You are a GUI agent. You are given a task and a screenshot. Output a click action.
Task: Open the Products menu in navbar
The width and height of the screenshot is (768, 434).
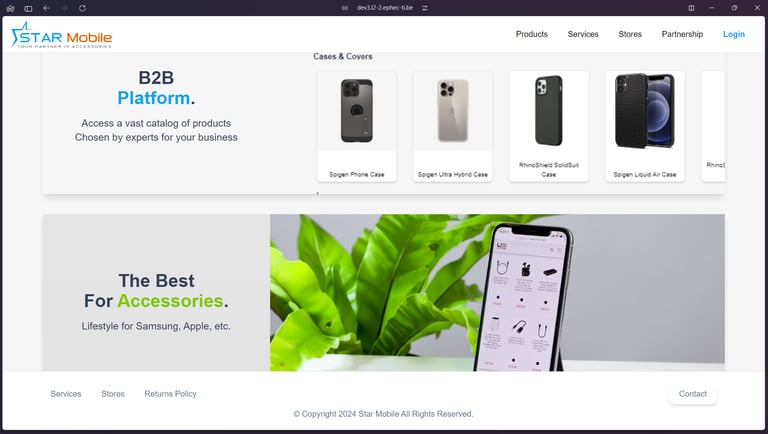coord(531,34)
